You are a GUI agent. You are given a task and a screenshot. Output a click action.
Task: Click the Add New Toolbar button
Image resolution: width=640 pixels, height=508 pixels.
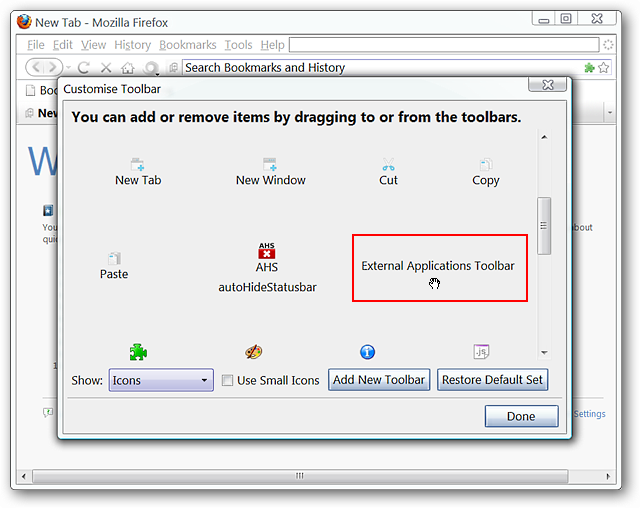click(x=379, y=380)
